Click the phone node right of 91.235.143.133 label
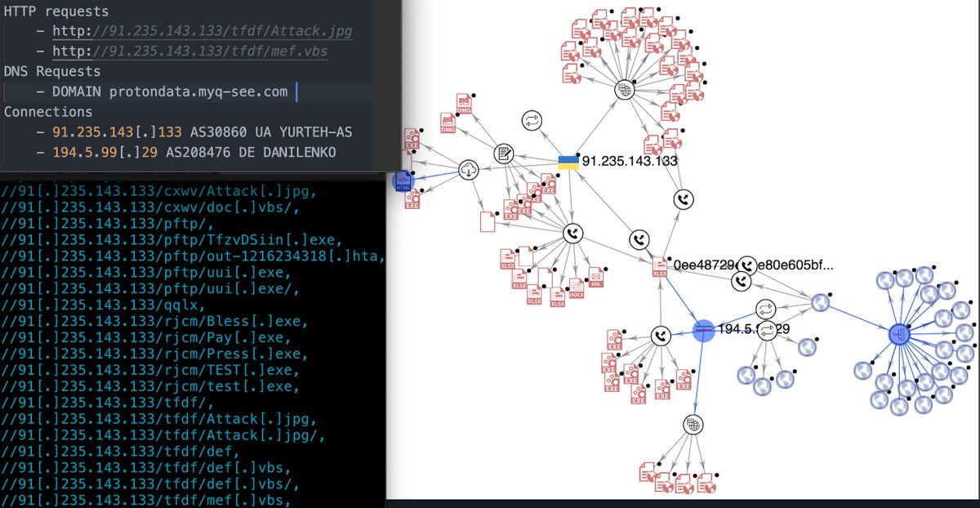The height and width of the screenshot is (508, 980). click(684, 199)
